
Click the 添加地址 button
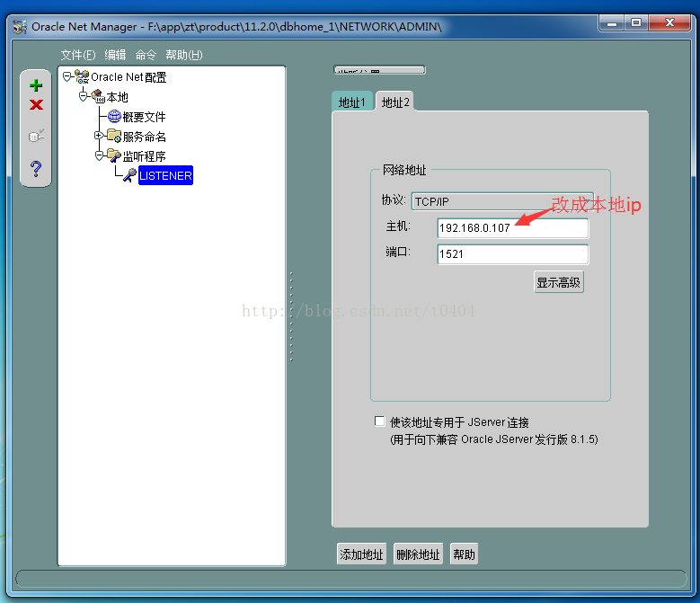tap(361, 554)
